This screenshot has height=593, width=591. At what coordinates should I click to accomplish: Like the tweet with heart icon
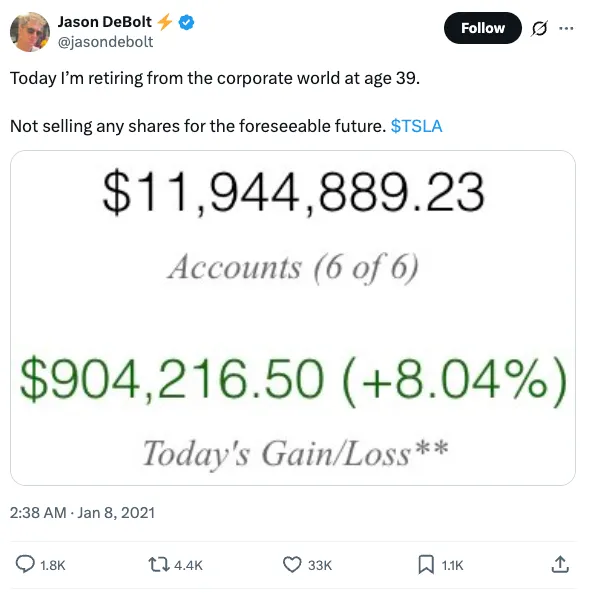click(292, 565)
